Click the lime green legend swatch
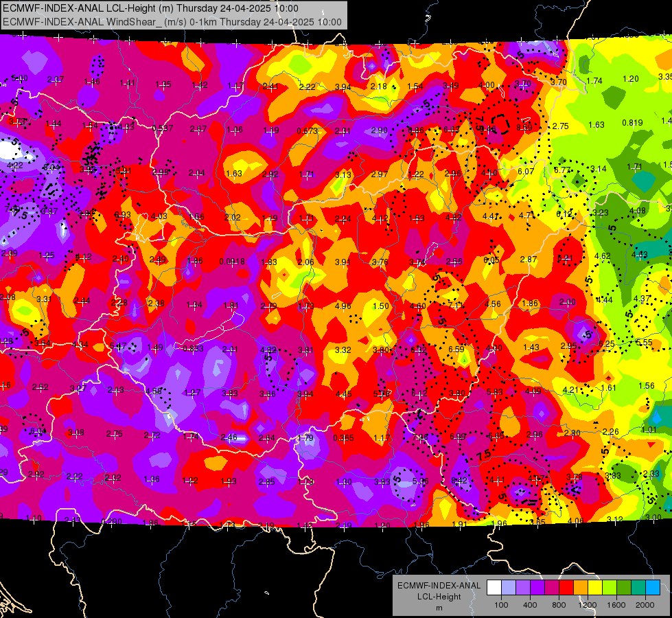Screen dimensions: 672x618 (610, 588)
